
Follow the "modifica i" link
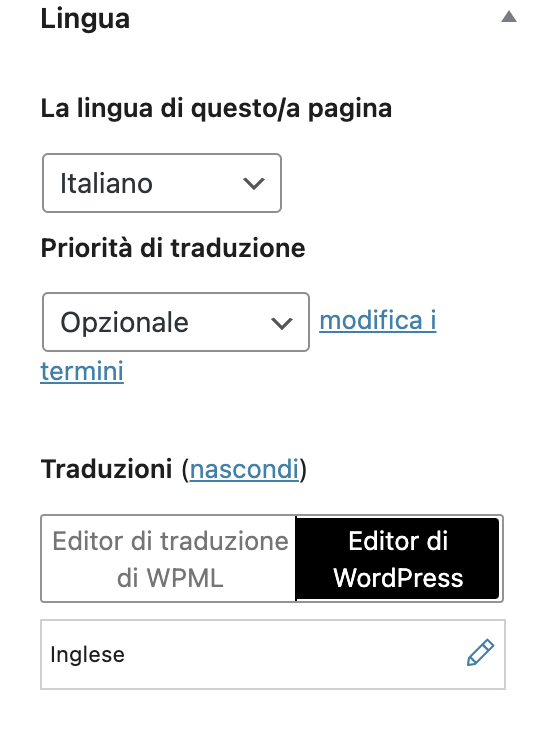coord(378,320)
